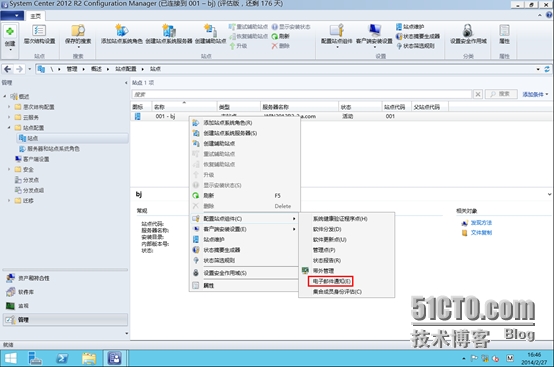Viewport: 554px width, 367px height.
Task: Sort by the Name (名称) column header
Action: pyautogui.click(x=184, y=107)
